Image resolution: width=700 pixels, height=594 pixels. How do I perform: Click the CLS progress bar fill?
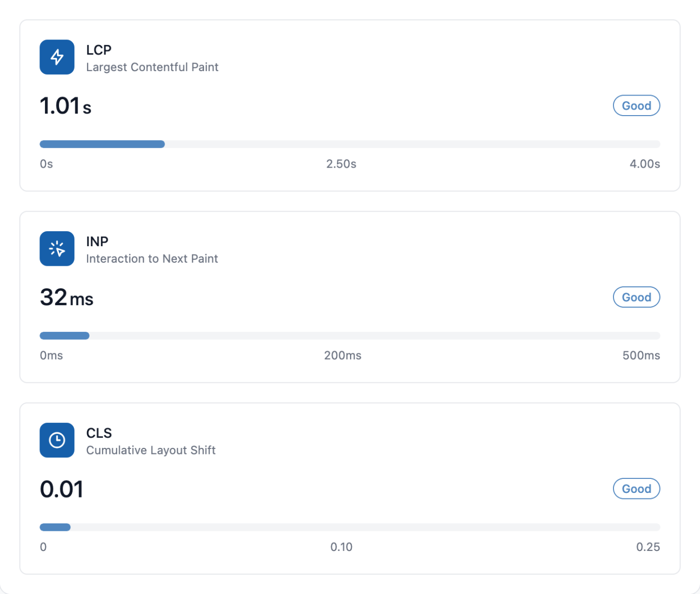[x=55, y=527]
